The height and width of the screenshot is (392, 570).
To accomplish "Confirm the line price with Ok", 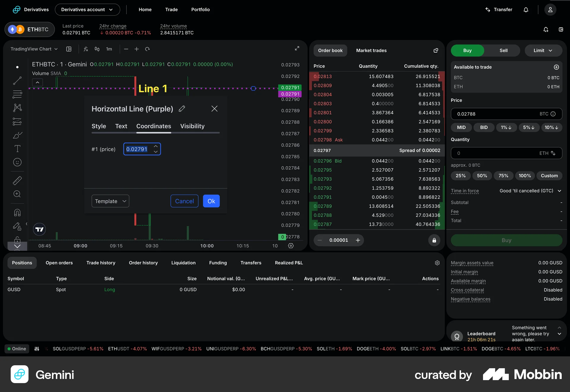I will 211,201.
